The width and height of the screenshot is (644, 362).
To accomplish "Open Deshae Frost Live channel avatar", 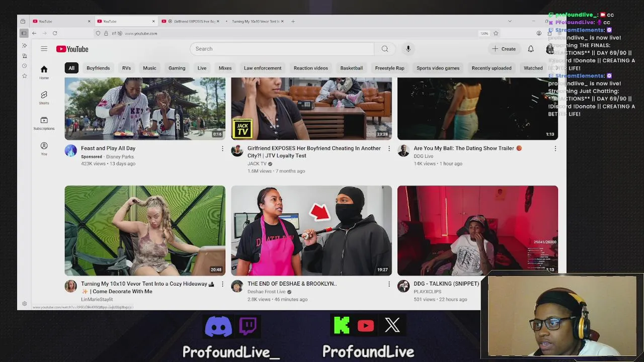I will click(x=237, y=286).
